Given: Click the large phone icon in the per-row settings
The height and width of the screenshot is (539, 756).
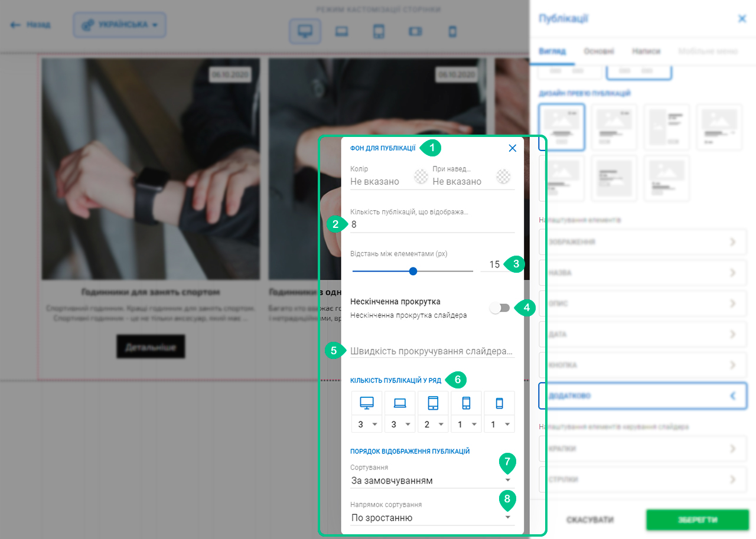Looking at the screenshot, I should click(466, 403).
